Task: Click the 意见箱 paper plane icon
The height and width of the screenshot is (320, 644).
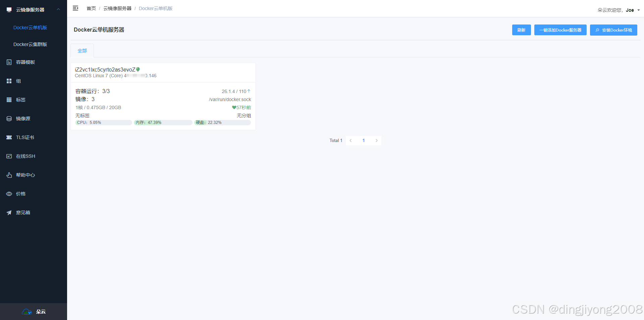Action: 9,213
